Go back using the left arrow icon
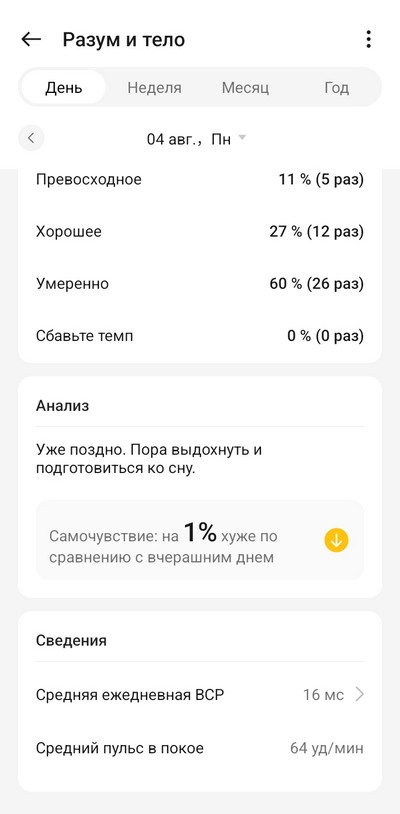This screenshot has width=400, height=814. pos(31,39)
